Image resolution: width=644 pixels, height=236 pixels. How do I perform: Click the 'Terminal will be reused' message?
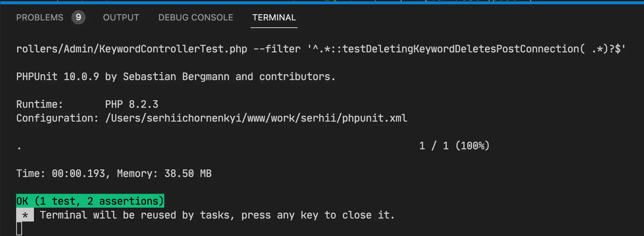pos(217,215)
